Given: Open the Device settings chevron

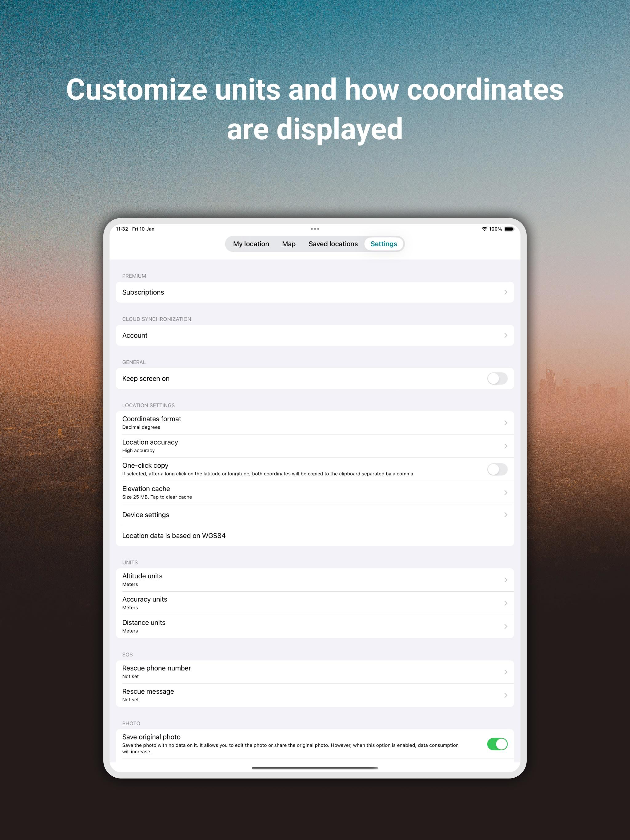Looking at the screenshot, I should (506, 515).
